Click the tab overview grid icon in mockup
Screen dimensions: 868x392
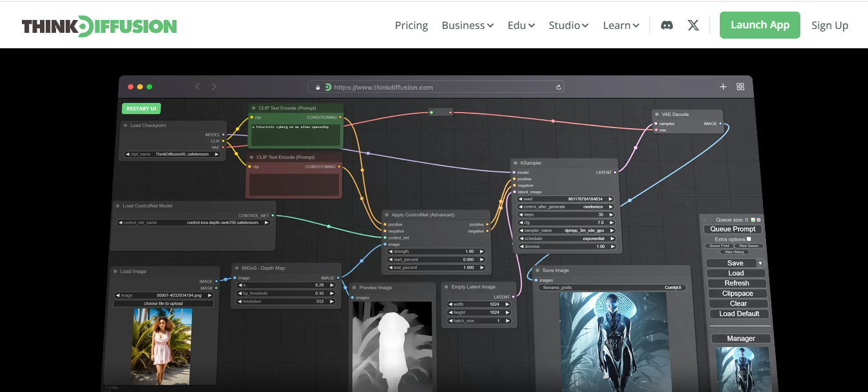click(740, 87)
